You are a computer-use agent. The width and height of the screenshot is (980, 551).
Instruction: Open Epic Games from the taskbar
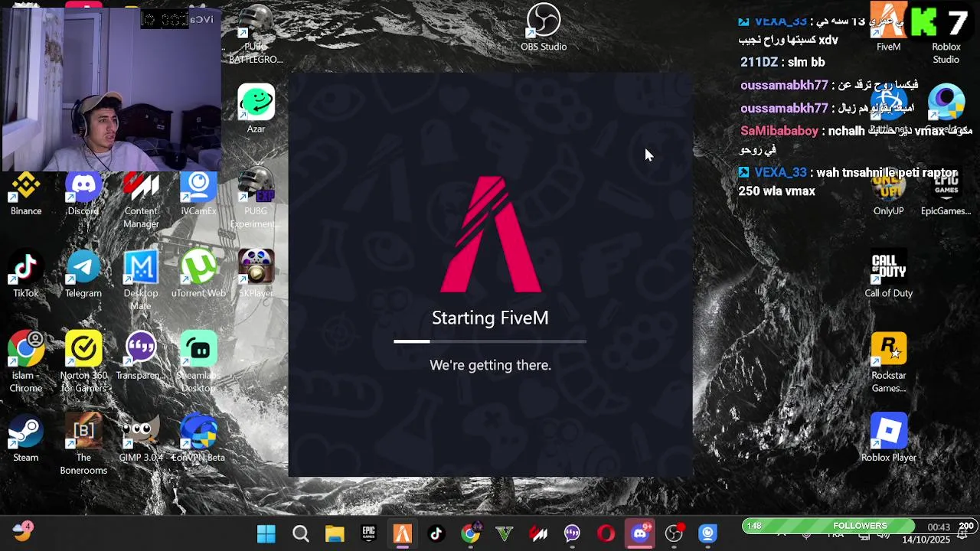click(x=369, y=533)
